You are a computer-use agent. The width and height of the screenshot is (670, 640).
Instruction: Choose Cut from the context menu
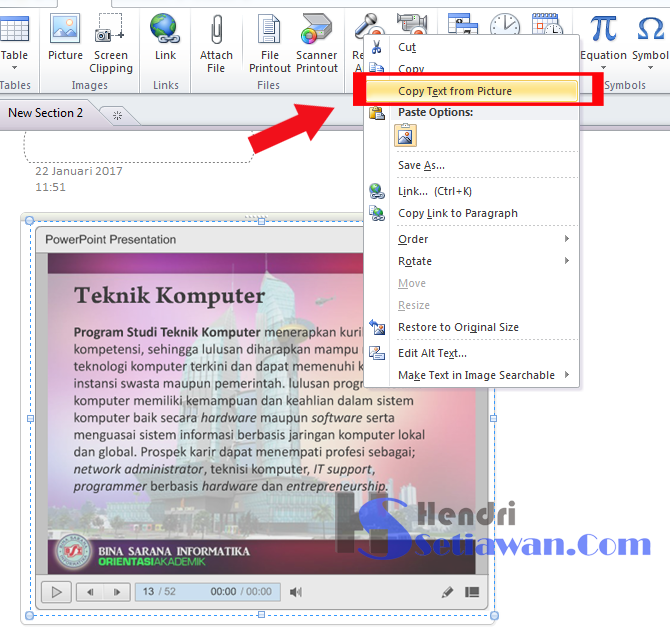click(472, 47)
